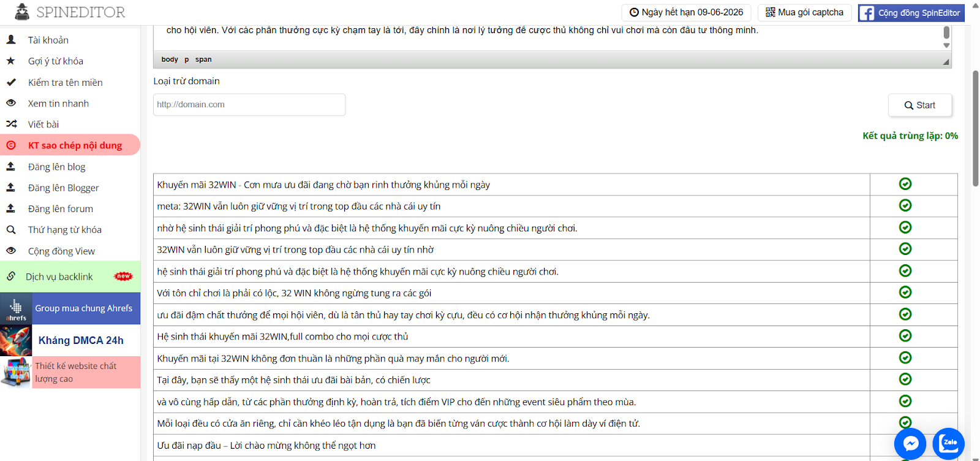Click 'body' in editor element path
Image resolution: width=980 pixels, height=461 pixels.
point(170,59)
